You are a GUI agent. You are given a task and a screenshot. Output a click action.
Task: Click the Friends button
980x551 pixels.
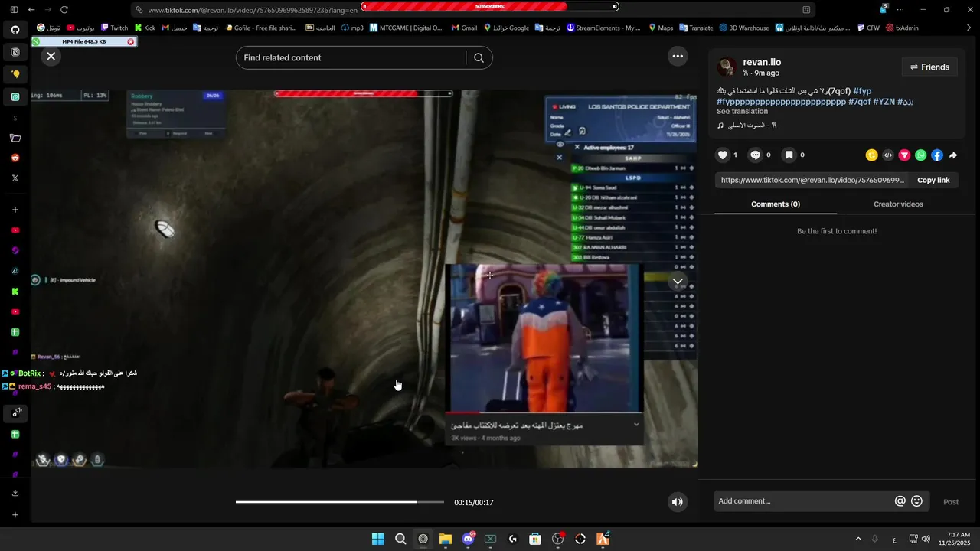click(x=929, y=67)
